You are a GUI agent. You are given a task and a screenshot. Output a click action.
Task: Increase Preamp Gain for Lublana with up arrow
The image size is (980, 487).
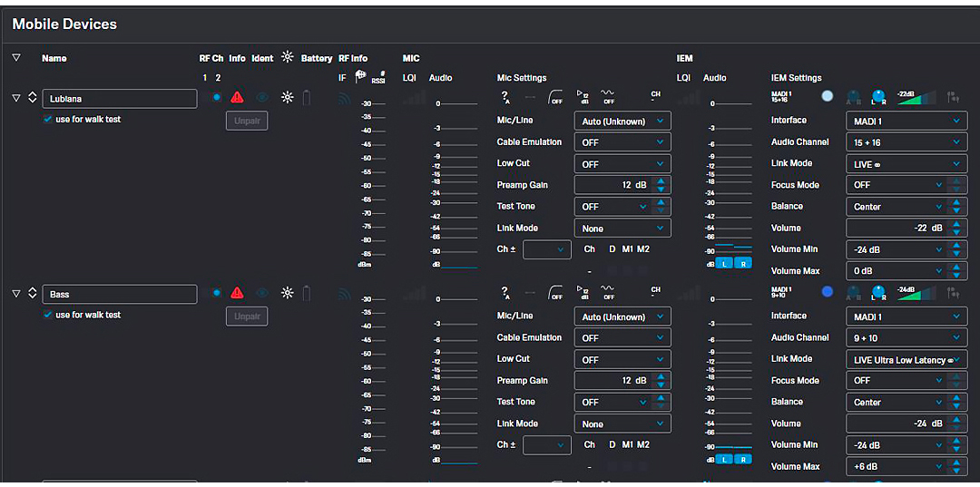click(661, 180)
